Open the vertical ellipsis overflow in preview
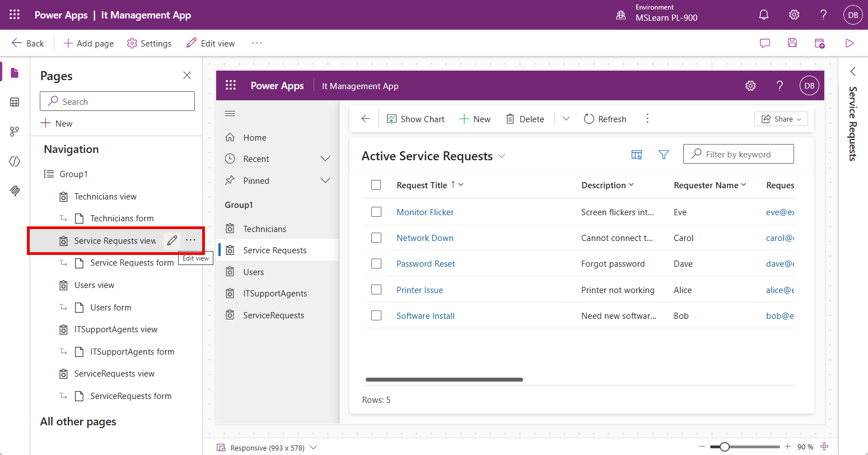The image size is (868, 455). point(647,119)
